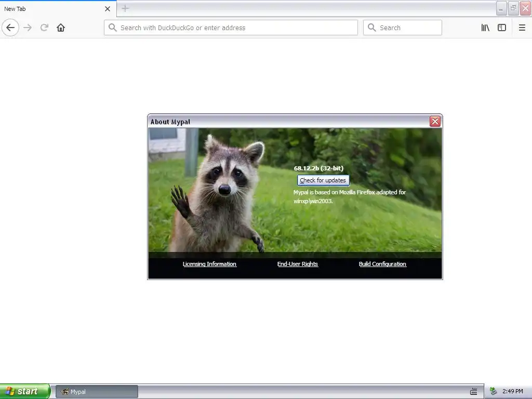Open a new tab with the plus icon
Viewport: 532px width, 399px height.
click(125, 8)
